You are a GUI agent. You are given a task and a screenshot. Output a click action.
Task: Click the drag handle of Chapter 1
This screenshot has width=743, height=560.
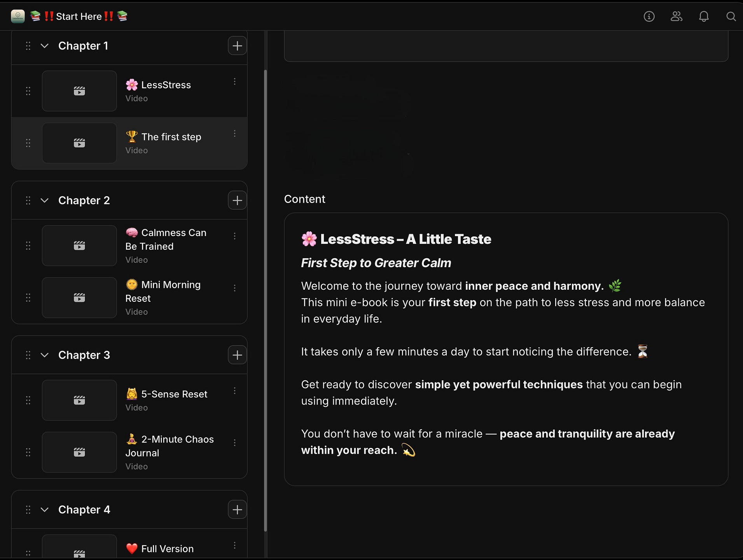coord(28,46)
